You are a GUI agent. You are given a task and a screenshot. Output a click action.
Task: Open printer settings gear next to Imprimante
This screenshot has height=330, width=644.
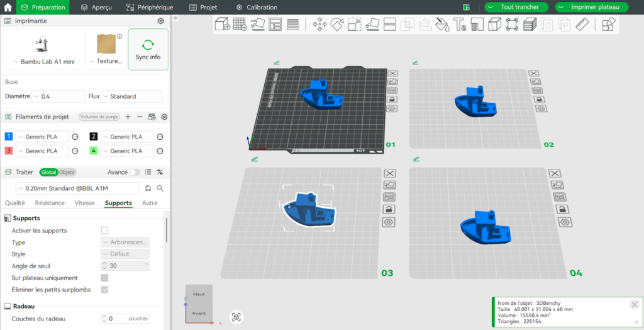tap(160, 21)
